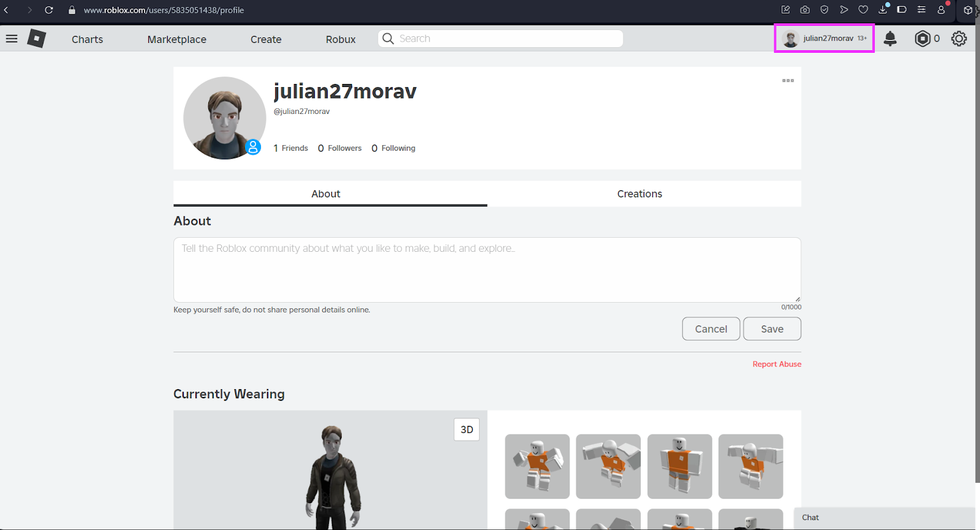This screenshot has width=980, height=530.
Task: Go to the Create page
Action: coord(266,39)
